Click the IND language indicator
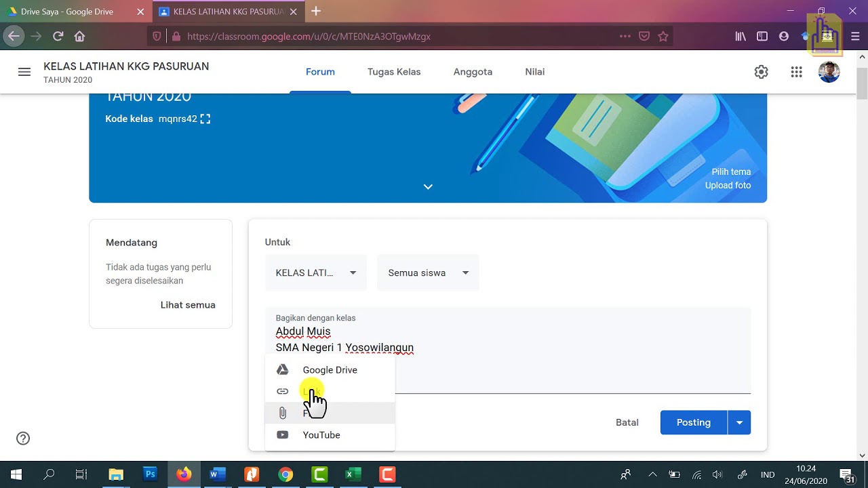This screenshot has height=488, width=868. (768, 474)
